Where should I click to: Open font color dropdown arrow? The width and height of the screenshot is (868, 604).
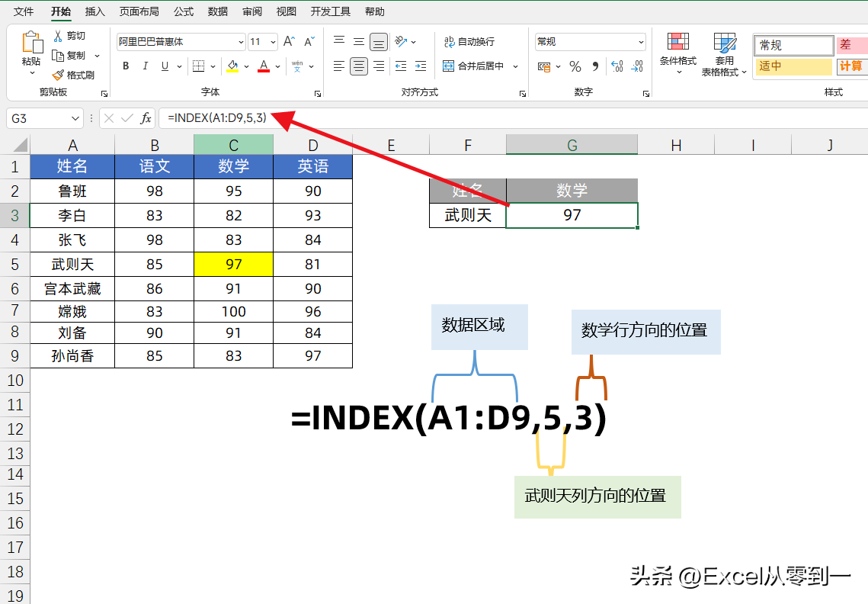278,66
